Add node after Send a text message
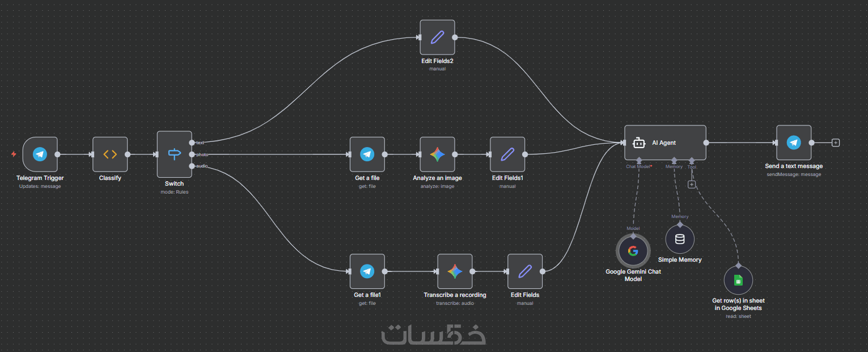 835,143
